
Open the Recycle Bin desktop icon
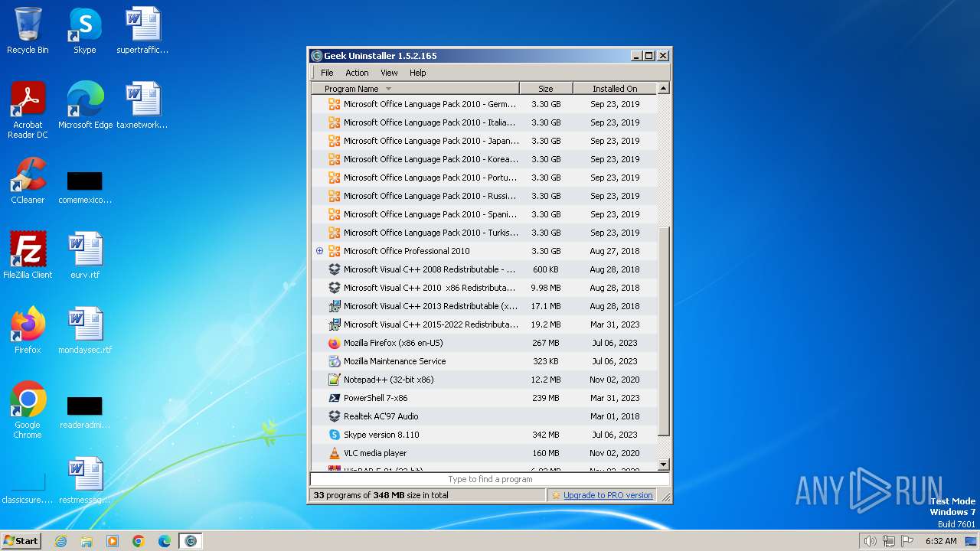click(28, 31)
